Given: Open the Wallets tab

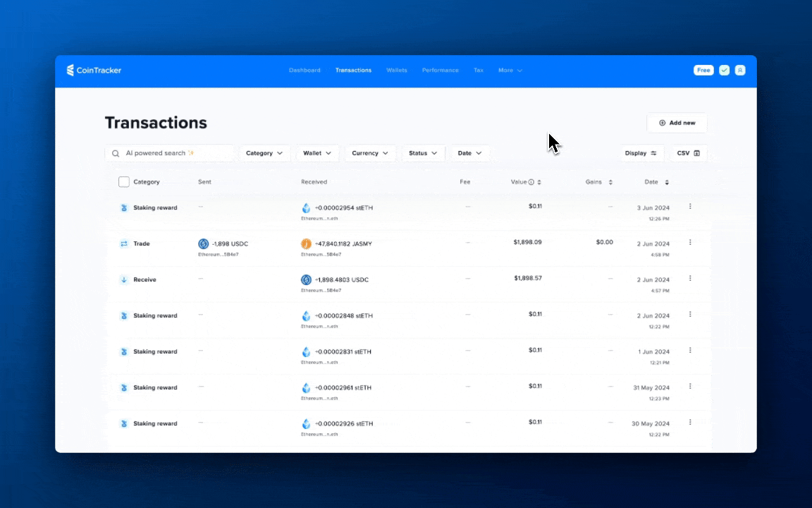Looking at the screenshot, I should click(397, 70).
